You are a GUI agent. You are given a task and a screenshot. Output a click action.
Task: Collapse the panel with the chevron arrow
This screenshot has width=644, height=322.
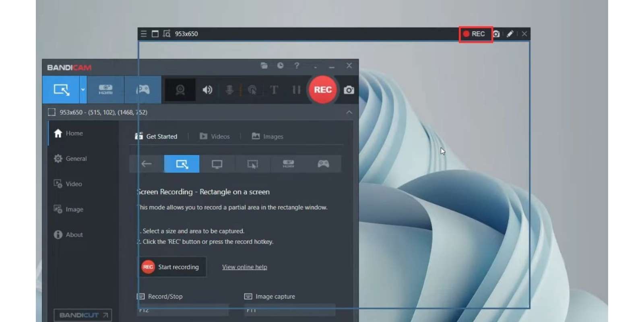point(349,112)
